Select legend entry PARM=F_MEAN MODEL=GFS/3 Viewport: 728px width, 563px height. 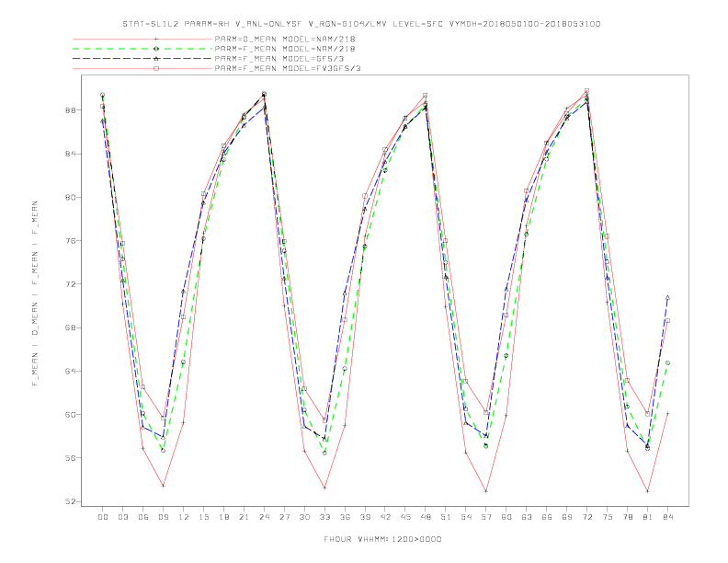click(x=279, y=59)
